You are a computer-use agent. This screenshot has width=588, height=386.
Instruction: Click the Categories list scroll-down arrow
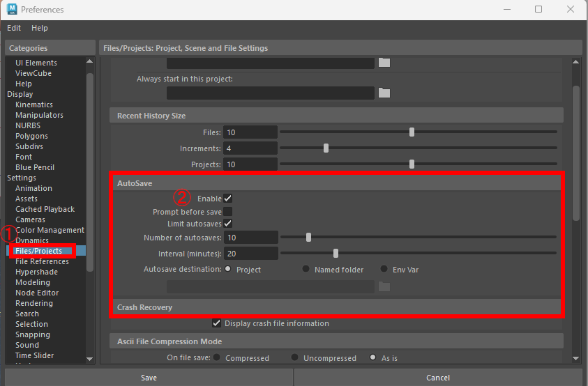tap(89, 358)
